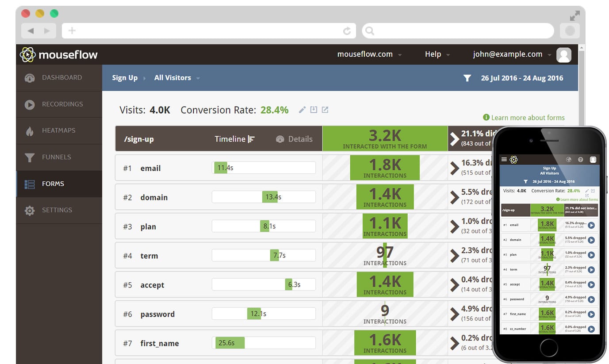609x364 pixels.
Task: Go to Funnels in sidebar
Action: tap(59, 157)
